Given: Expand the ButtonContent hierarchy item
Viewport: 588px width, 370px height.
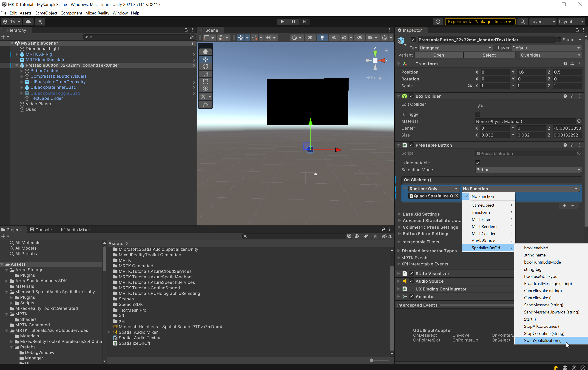Looking at the screenshot, I should coord(22,71).
